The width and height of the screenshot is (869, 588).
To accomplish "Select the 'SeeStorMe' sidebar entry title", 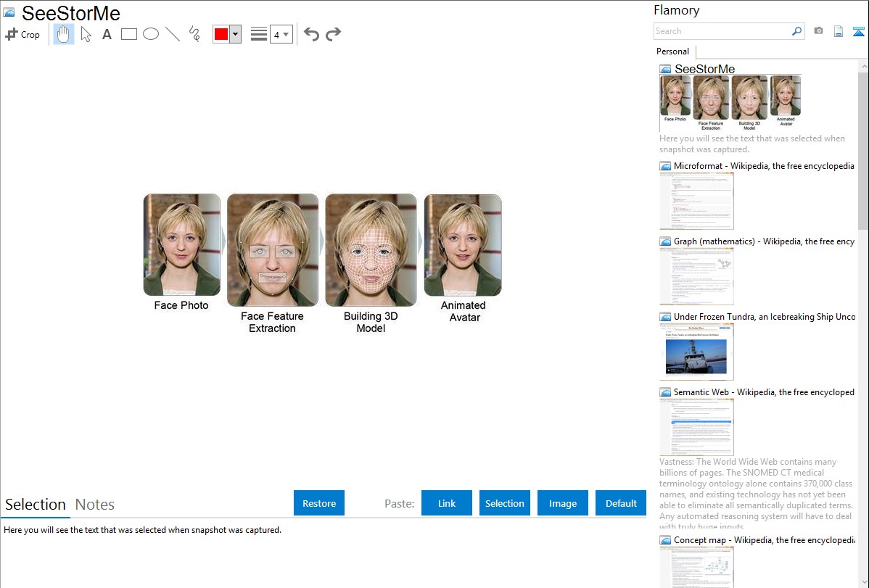I will (x=704, y=69).
